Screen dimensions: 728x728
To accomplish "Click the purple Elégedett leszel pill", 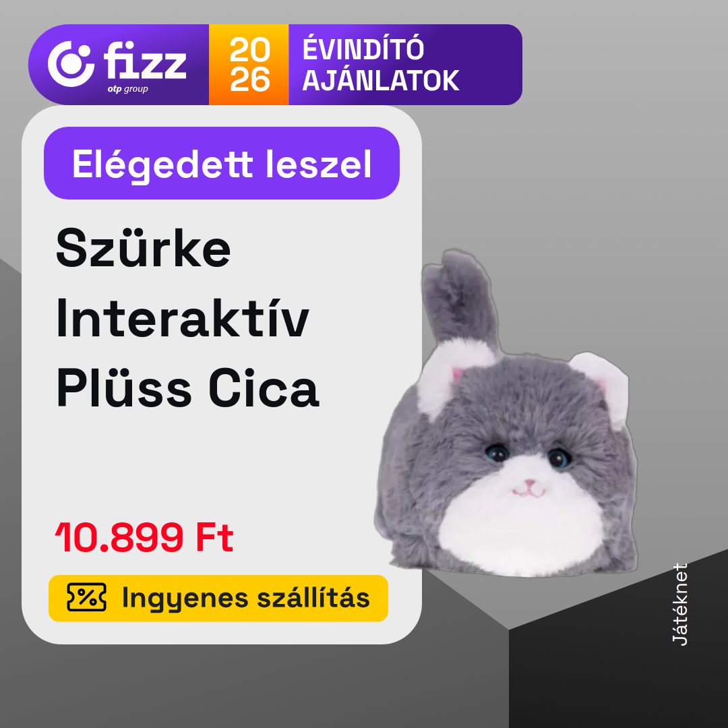I will (222, 163).
